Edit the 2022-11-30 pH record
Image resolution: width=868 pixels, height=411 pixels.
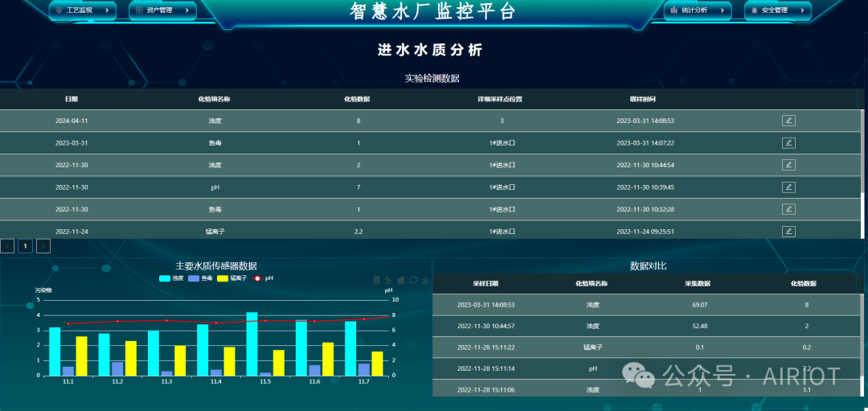[x=789, y=187]
